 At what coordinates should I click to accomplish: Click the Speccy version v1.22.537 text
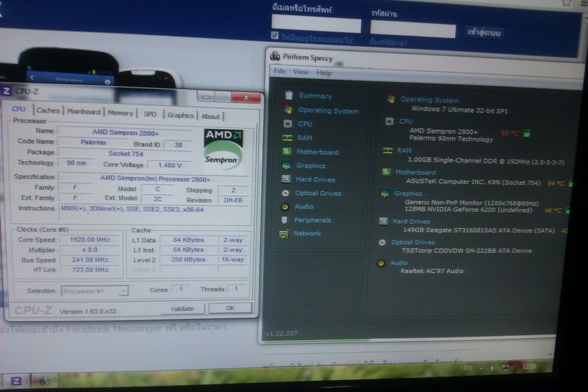(281, 333)
